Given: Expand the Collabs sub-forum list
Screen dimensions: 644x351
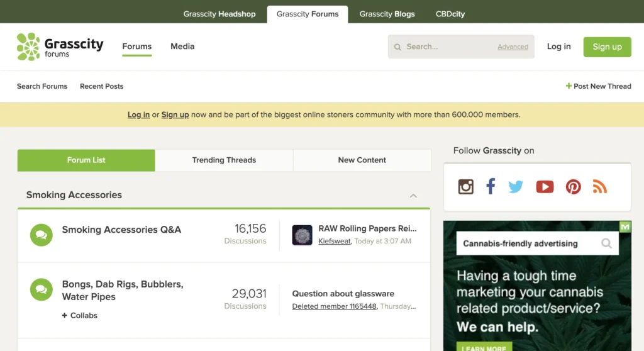Looking at the screenshot, I should pos(80,315).
